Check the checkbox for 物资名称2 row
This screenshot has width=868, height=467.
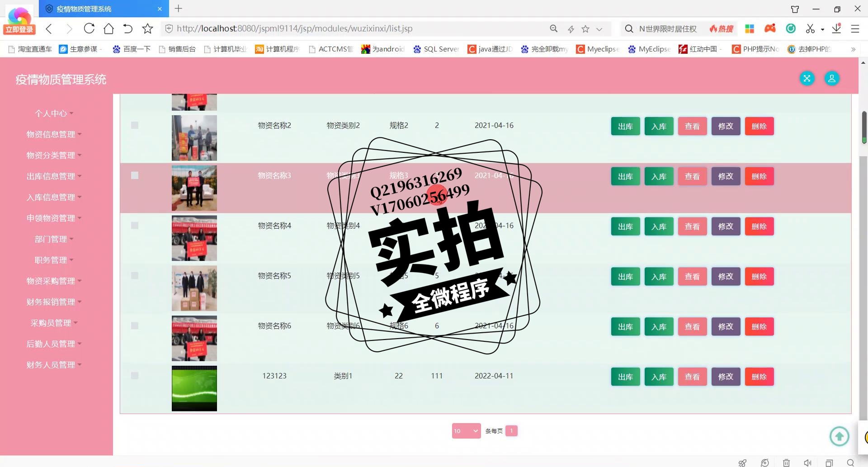[x=135, y=125]
